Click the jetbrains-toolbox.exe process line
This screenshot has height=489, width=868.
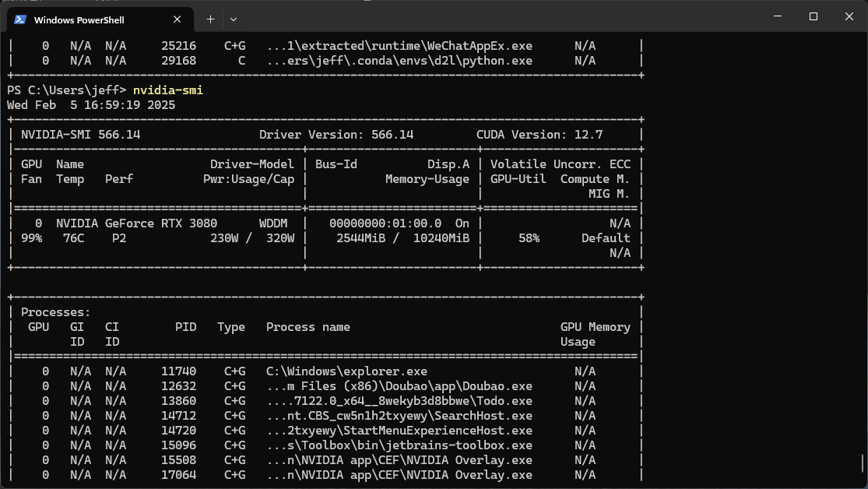click(399, 445)
